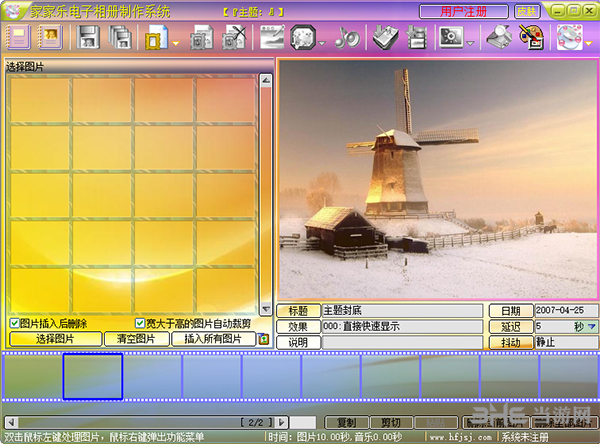This screenshot has height=444, width=600.
Task: Save album with the single floppy icon
Action: pyautogui.click(x=88, y=37)
